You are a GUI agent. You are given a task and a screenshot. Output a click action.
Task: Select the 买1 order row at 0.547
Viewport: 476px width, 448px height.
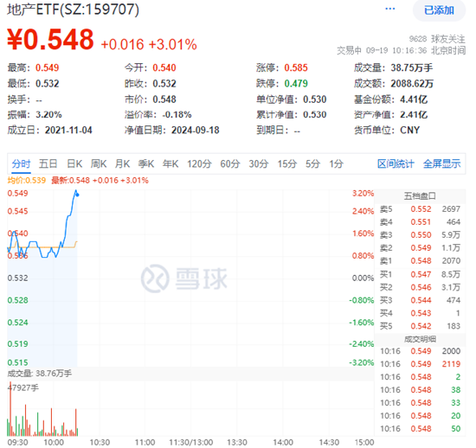(420, 274)
